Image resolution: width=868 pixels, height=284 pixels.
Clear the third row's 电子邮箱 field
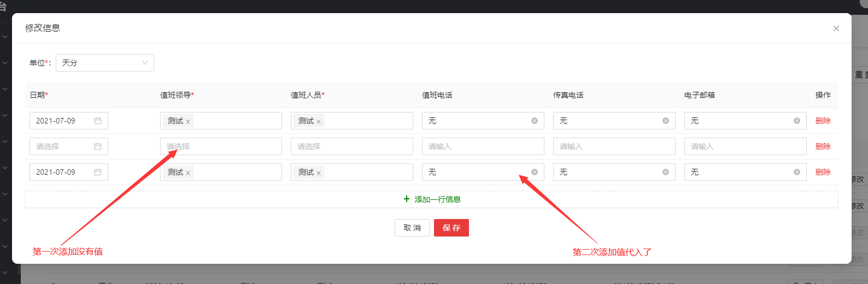797,172
